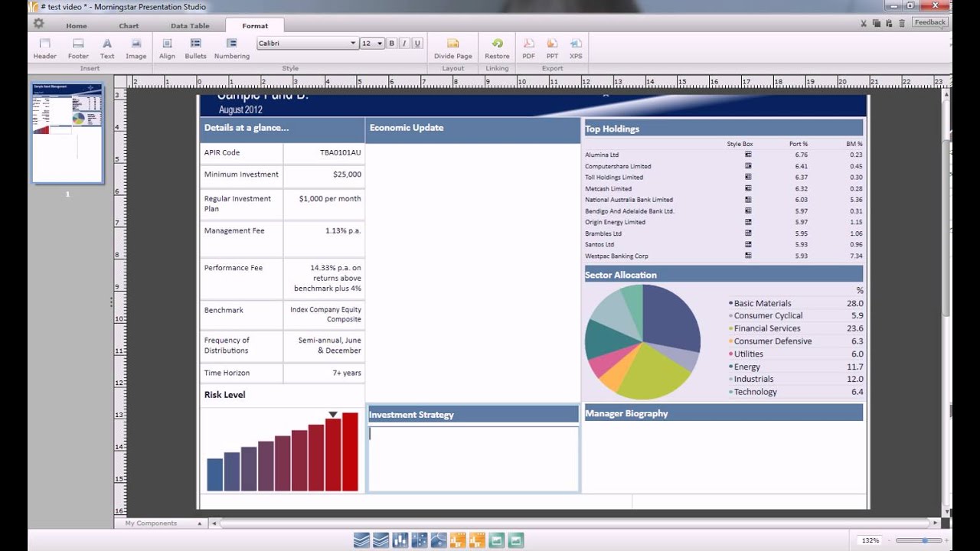This screenshot has height=551, width=980.
Task: Insert an Image component
Action: 136,49
